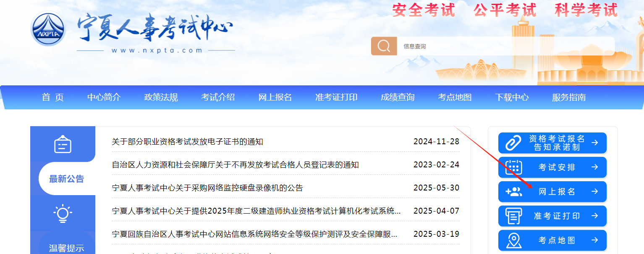The image size is (644, 254).
Task: Open the 政策法规 menu item
Action: coord(161,97)
